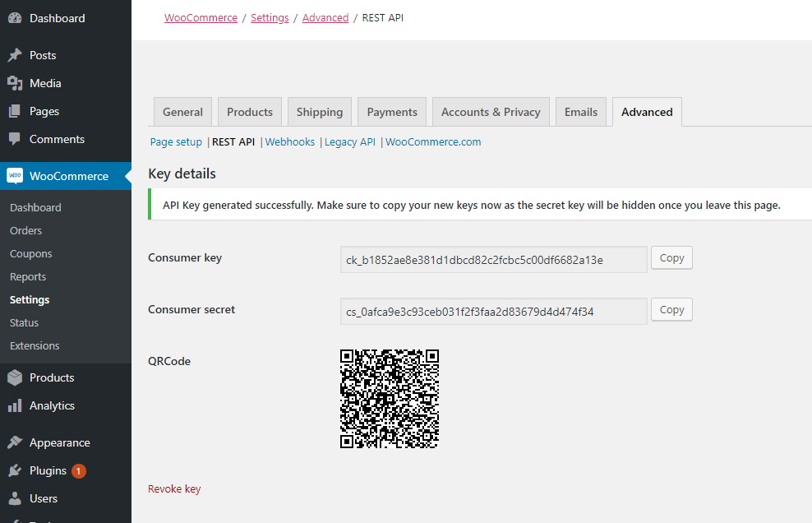Open the WooCommerce.com section link
Image resolution: width=812 pixels, height=523 pixels.
coord(433,142)
